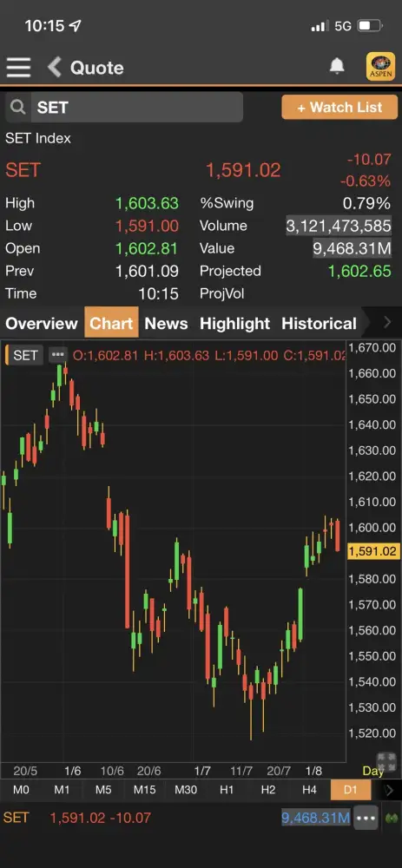Add SET to Watch List

(x=339, y=107)
